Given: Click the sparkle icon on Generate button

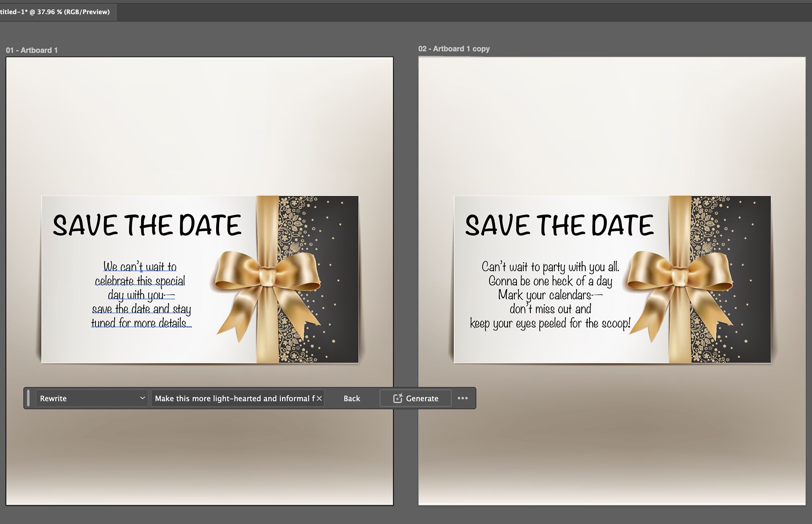Looking at the screenshot, I should pos(398,398).
